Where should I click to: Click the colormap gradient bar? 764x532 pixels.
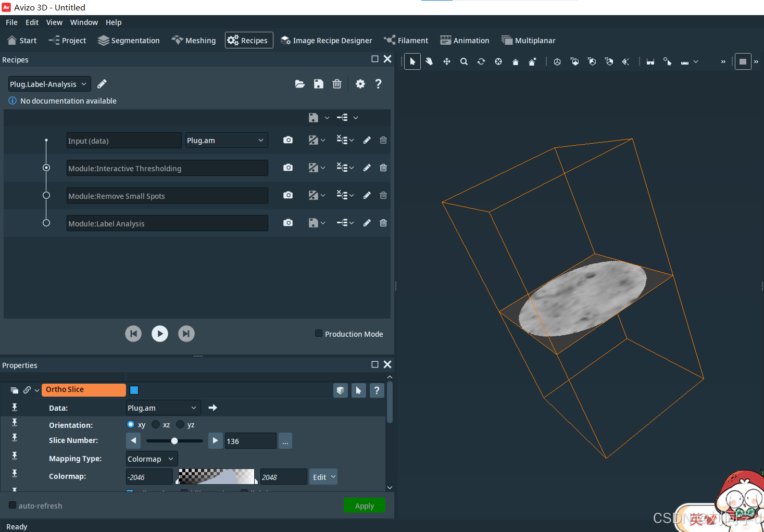[217, 476]
